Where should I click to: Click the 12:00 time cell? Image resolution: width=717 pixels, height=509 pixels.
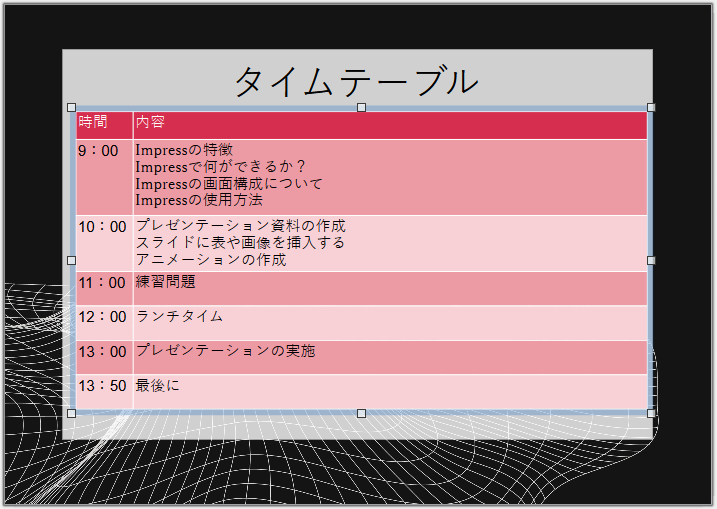tap(104, 323)
